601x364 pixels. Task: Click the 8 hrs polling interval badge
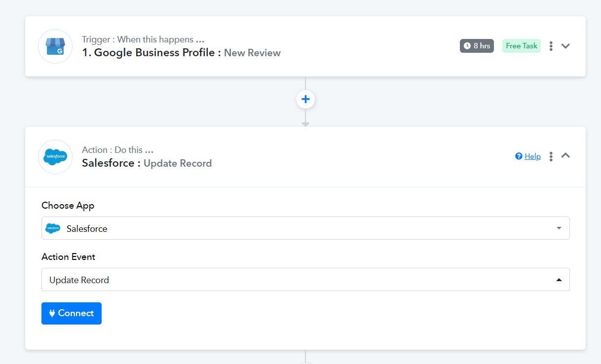click(x=477, y=46)
